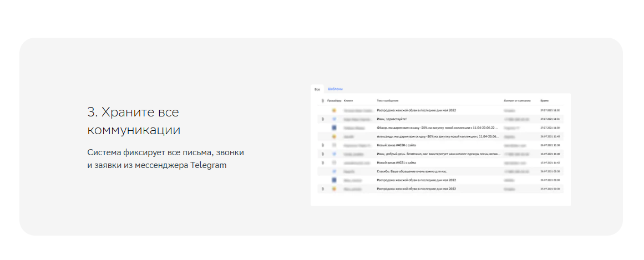
Task: Click attachment paperclip in the "Иван, добрый день" row
Action: pos(323,154)
